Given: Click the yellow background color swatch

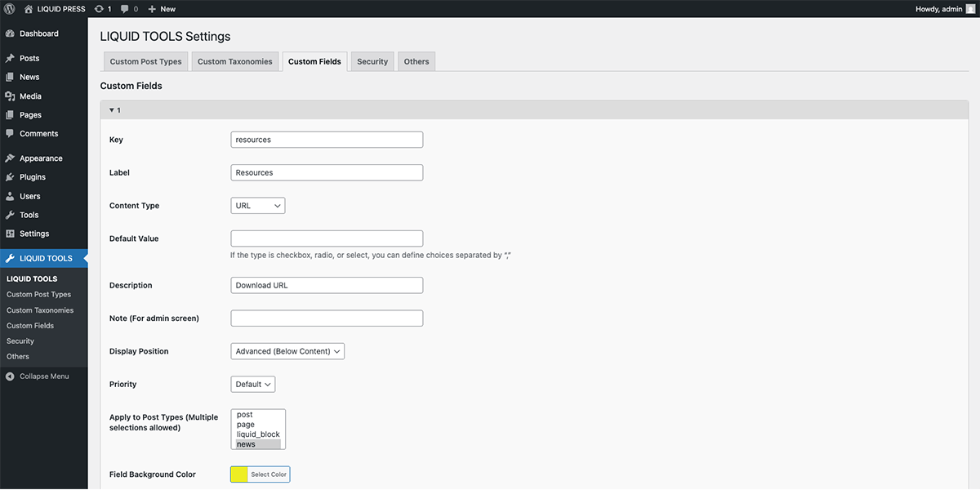Looking at the screenshot, I should pos(239,474).
